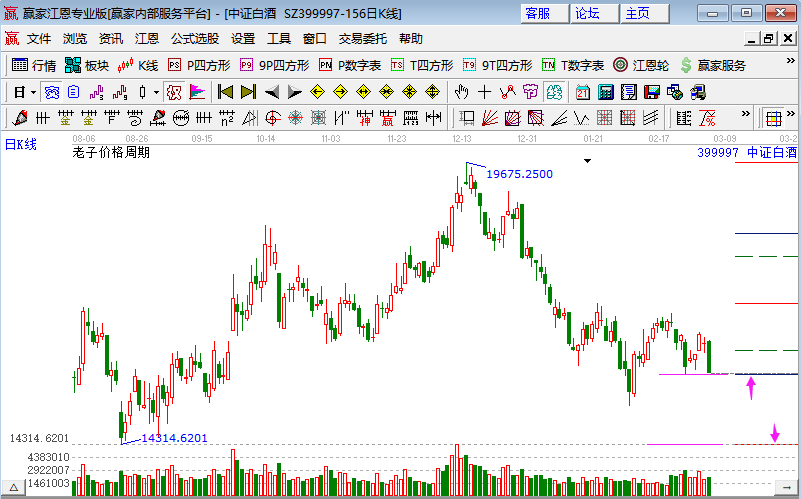Screen dimensions: 801x499
Task: Click yellow diamond vertical expand icon
Action: click(432, 92)
